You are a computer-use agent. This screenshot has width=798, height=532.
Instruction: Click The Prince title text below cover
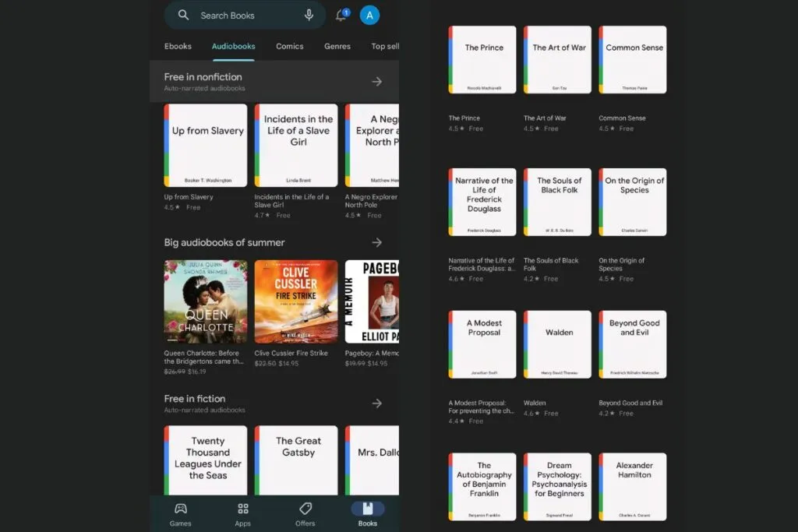(x=464, y=118)
